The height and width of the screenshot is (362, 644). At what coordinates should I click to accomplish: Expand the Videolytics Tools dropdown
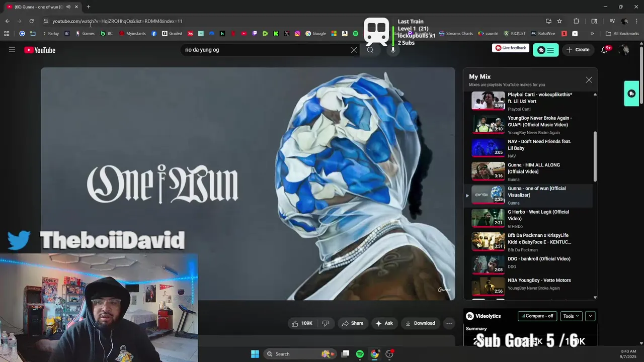(571, 316)
